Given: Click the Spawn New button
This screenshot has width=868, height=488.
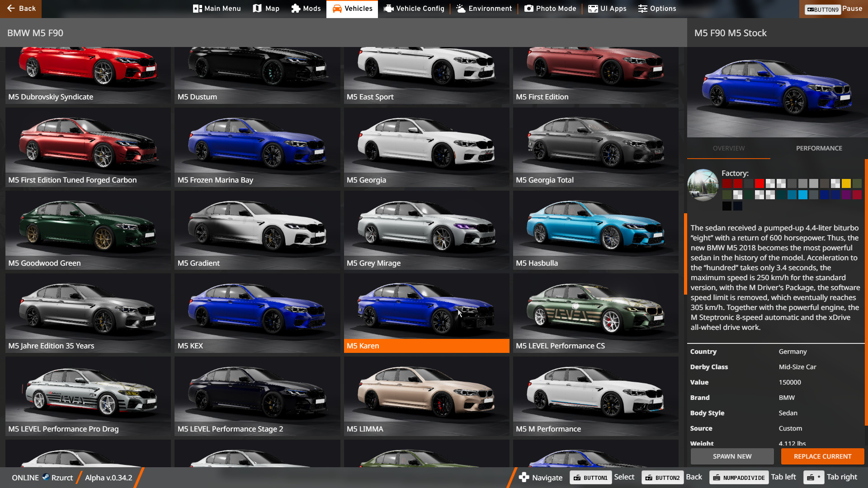Looking at the screenshot, I should coord(732,456).
